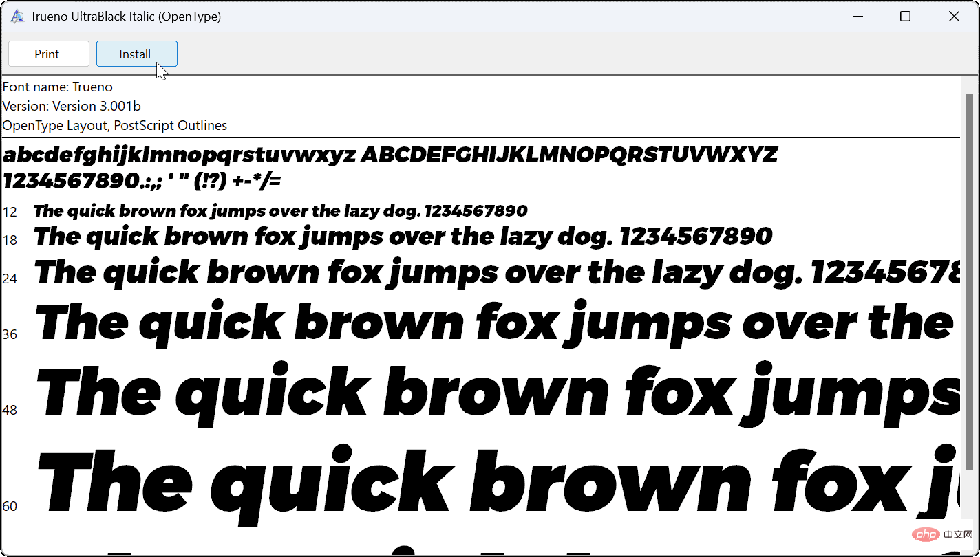
Task: Click the size 60 label
Action: coord(10,506)
